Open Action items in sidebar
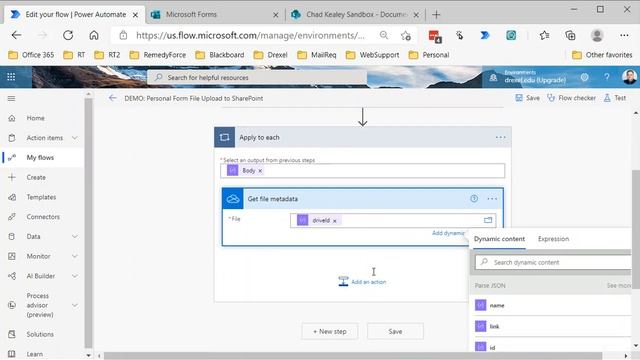Image resolution: width=640 pixels, height=360 pixels. (44, 138)
